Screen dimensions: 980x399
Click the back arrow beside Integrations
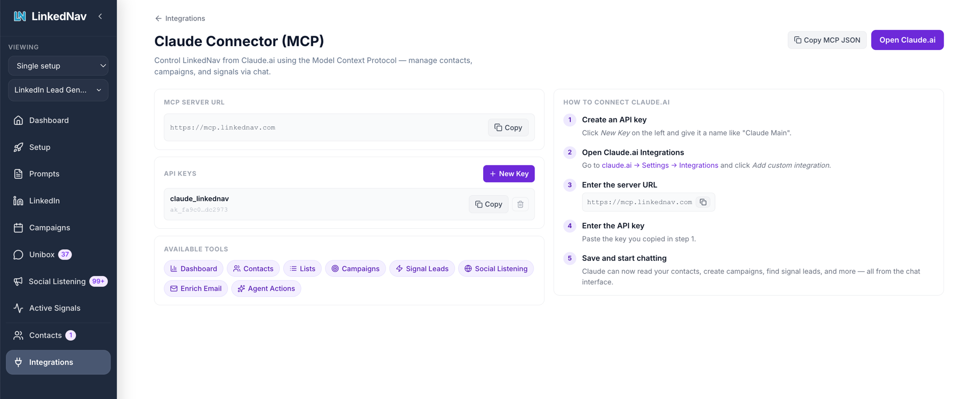pos(158,19)
